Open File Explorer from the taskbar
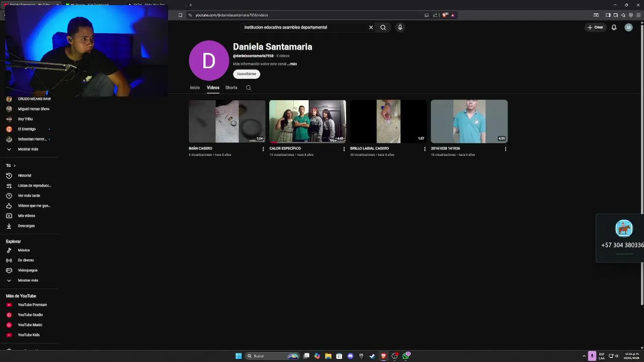 328,356
